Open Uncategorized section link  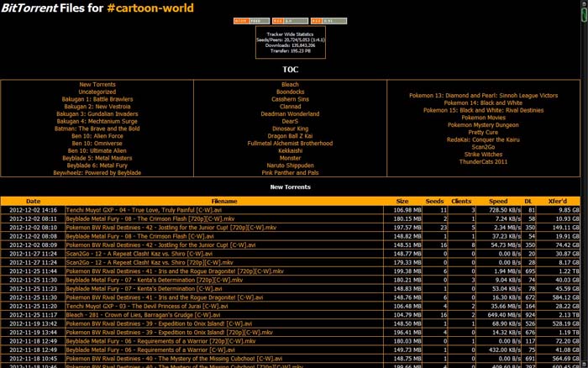click(x=97, y=92)
